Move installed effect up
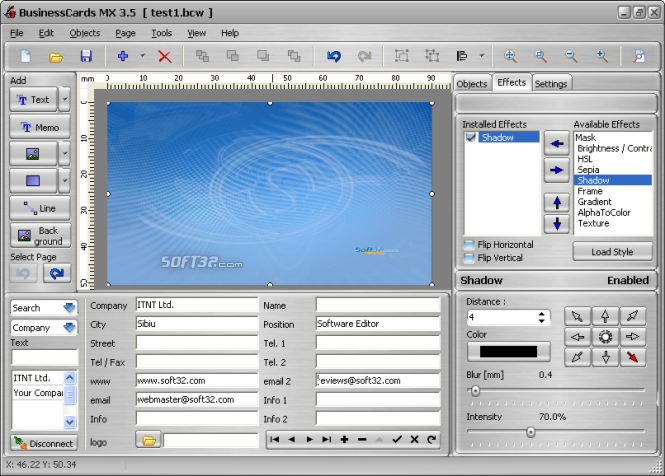 [557, 203]
